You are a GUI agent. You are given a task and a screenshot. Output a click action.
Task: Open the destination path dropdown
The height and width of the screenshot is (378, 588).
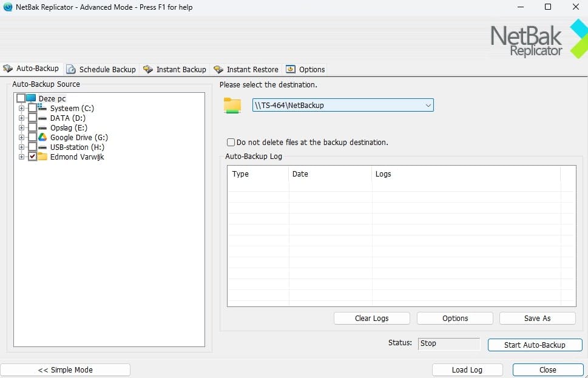[428, 105]
